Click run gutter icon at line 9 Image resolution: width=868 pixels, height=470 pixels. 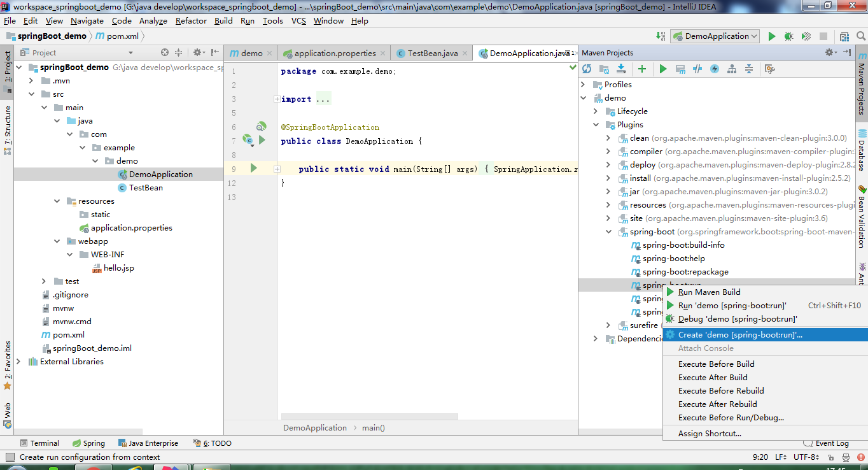tap(253, 168)
